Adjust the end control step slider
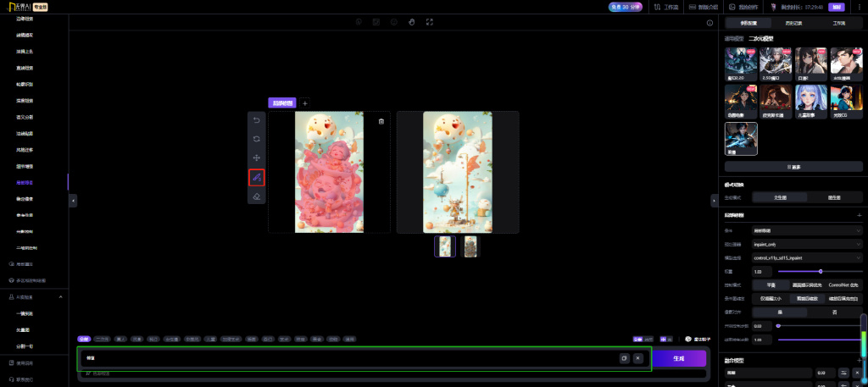The width and height of the screenshot is (868, 387). (x=820, y=340)
